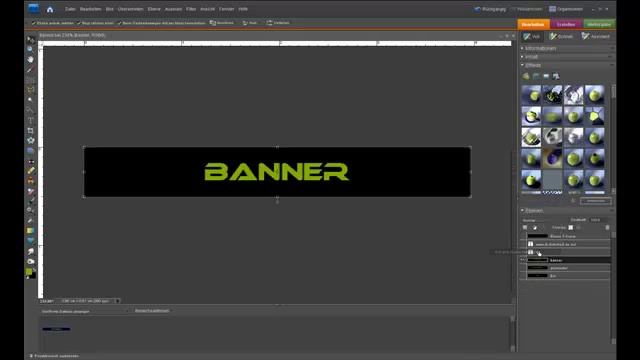Image resolution: width=640 pixels, height=360 pixels.
Task: Select the Magic Wand tool
Action: (x=31, y=100)
